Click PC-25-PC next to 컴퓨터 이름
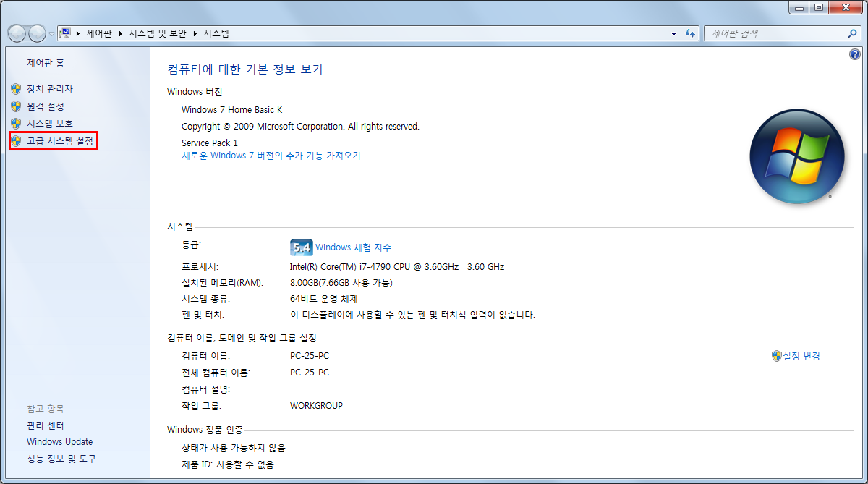The height and width of the screenshot is (484, 868). (x=310, y=356)
